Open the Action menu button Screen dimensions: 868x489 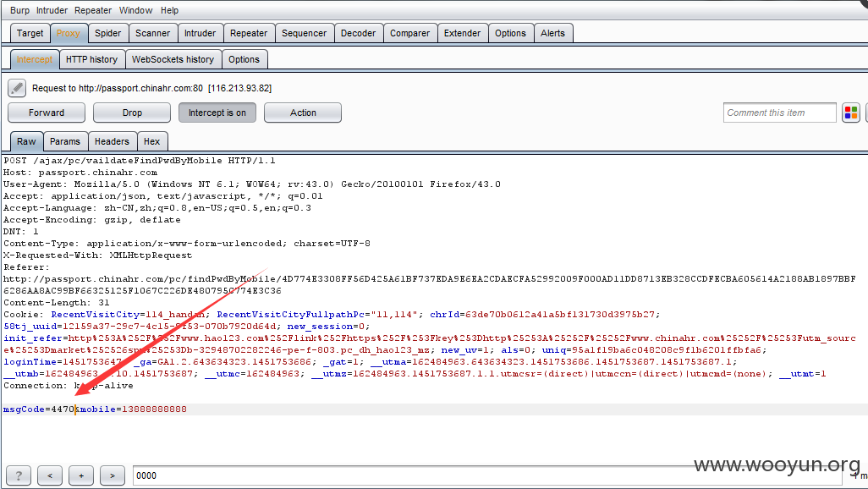[303, 113]
